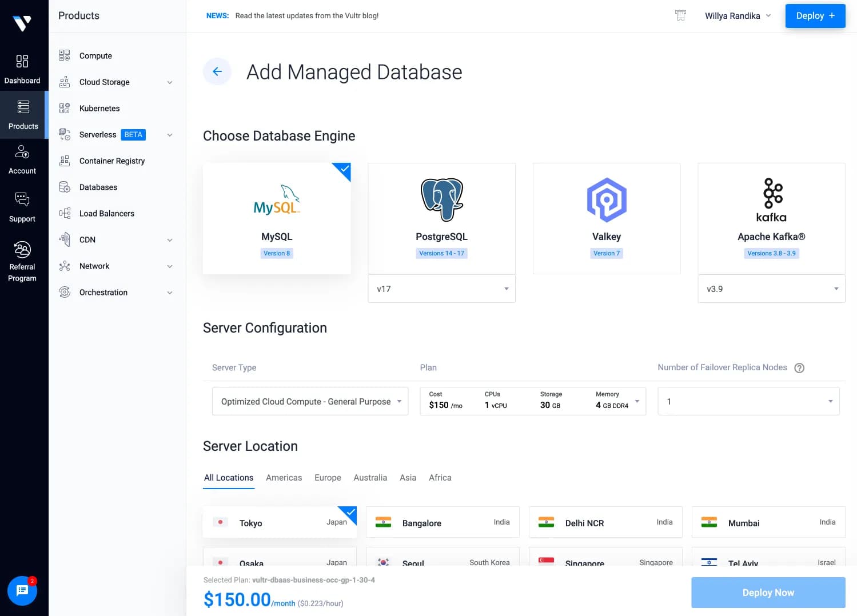
Task: Click the Vultr logo icon
Action: click(22, 23)
